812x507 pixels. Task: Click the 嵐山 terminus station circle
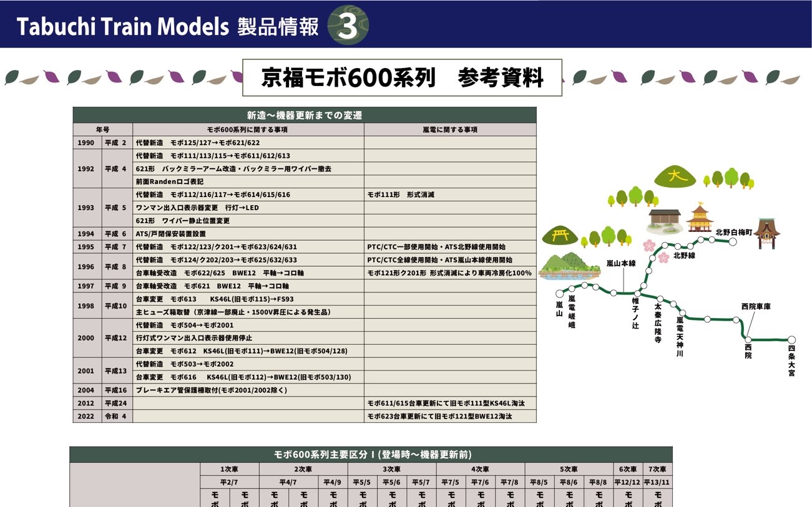point(559,293)
